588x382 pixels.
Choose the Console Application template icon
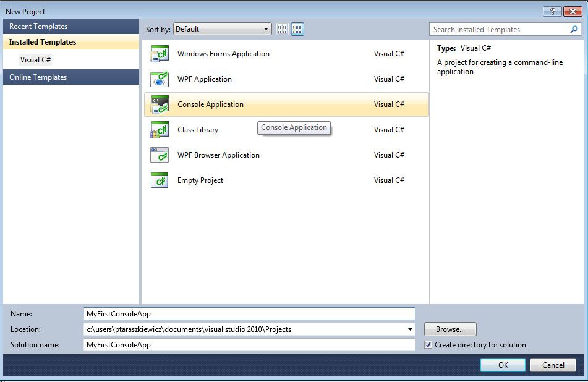tap(160, 104)
